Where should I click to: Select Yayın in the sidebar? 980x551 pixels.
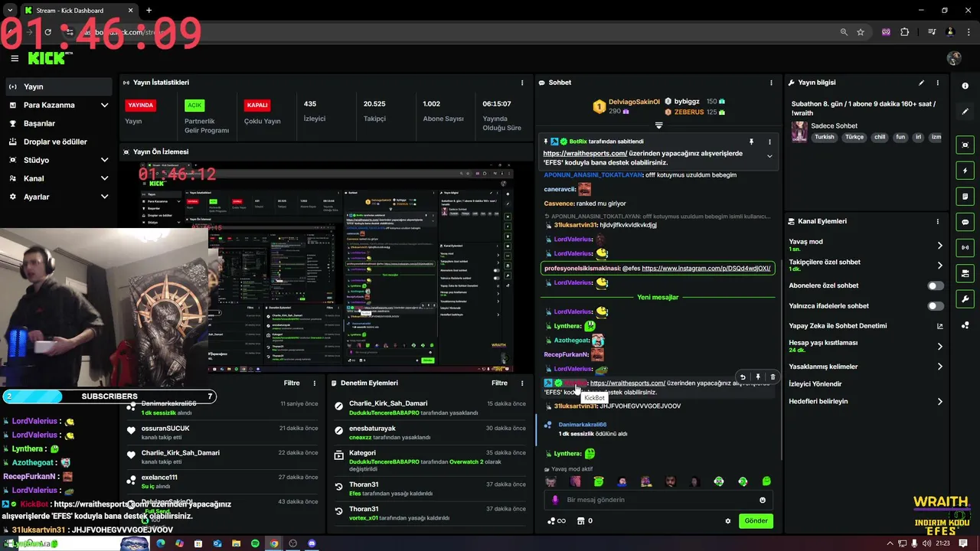pyautogui.click(x=58, y=86)
